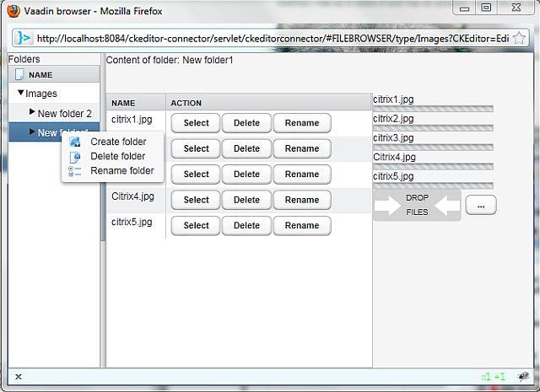540x392 pixels.
Task: Click the citrix2.jpg upload progress bar
Action: tap(433, 128)
